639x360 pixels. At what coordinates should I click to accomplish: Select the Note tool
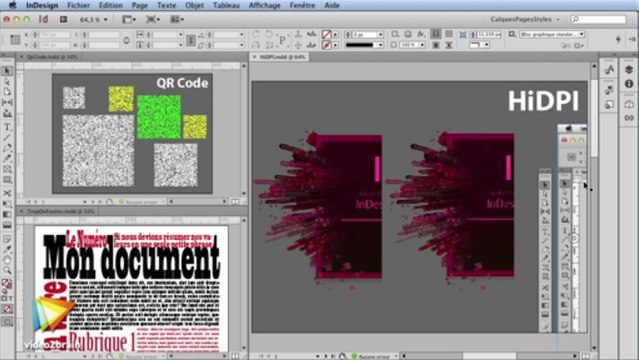(7, 239)
